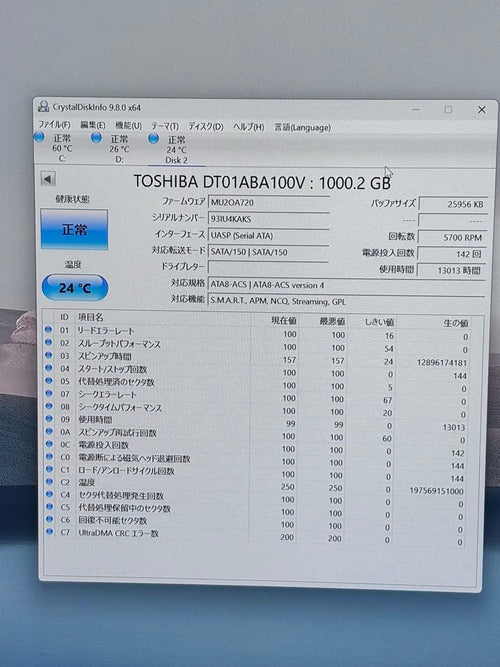The width and height of the screenshot is (500, 667).
Task: Click status dot for row 04 スタート/ストップ回数
Action: [48, 368]
